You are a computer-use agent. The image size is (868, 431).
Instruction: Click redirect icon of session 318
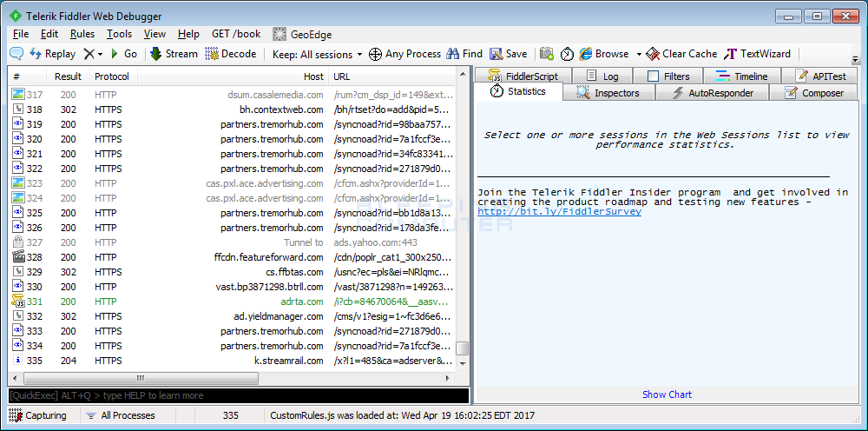18,109
